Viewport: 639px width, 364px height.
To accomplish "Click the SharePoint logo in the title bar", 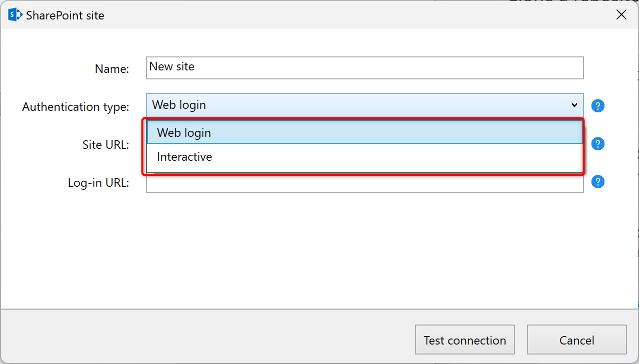I will point(15,15).
